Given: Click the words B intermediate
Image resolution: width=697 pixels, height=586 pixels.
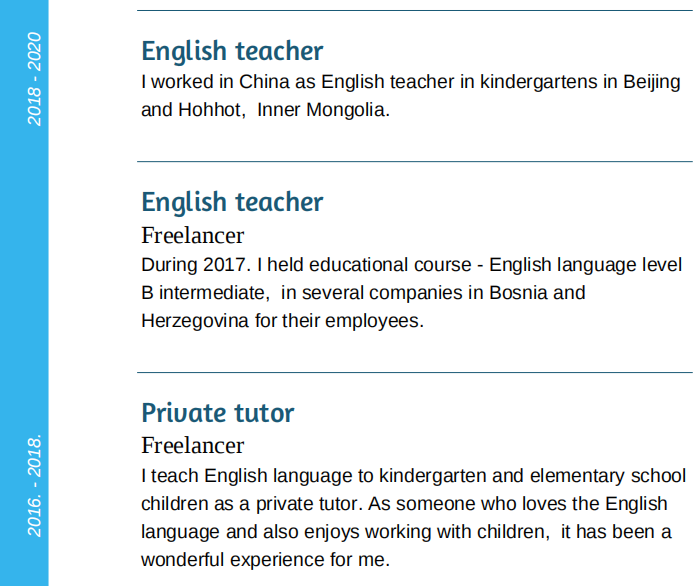Looking at the screenshot, I should click(205, 294).
